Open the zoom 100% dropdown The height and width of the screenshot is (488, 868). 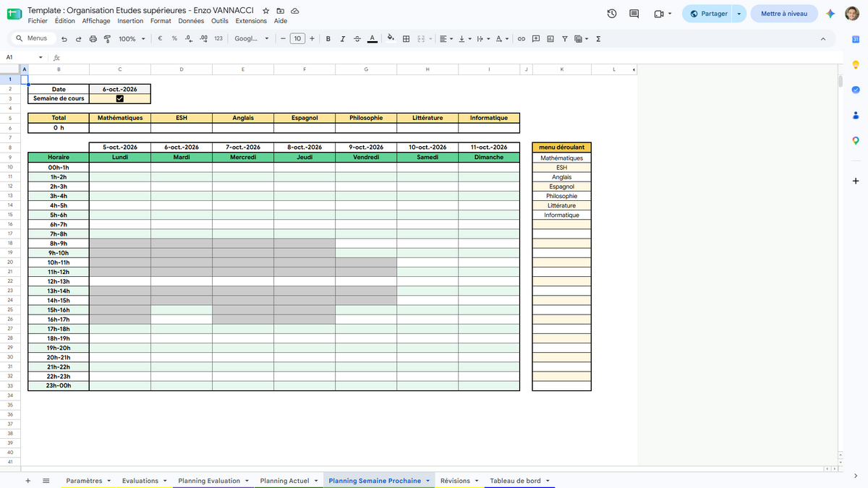click(132, 39)
